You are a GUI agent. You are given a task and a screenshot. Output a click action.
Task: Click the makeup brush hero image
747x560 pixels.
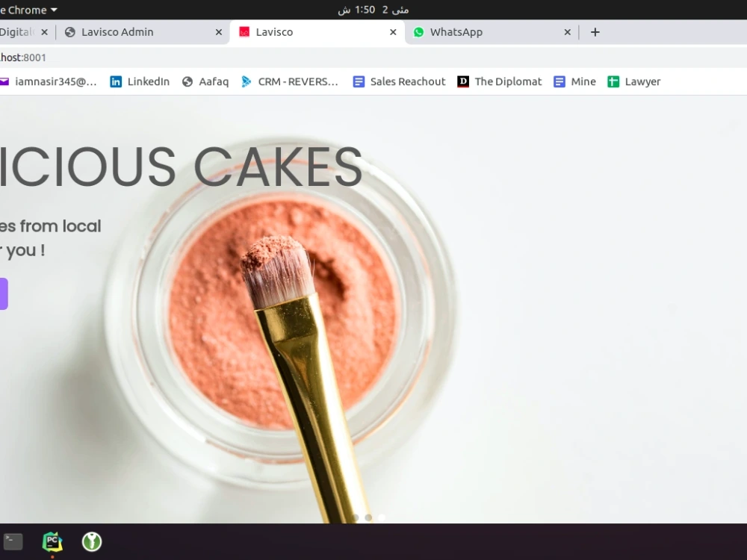(x=373, y=310)
